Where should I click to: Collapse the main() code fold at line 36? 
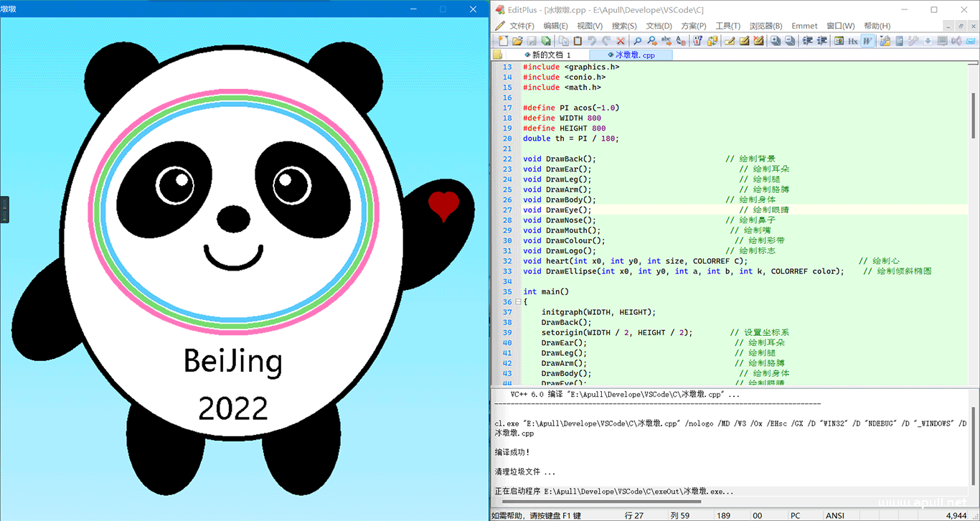click(519, 302)
